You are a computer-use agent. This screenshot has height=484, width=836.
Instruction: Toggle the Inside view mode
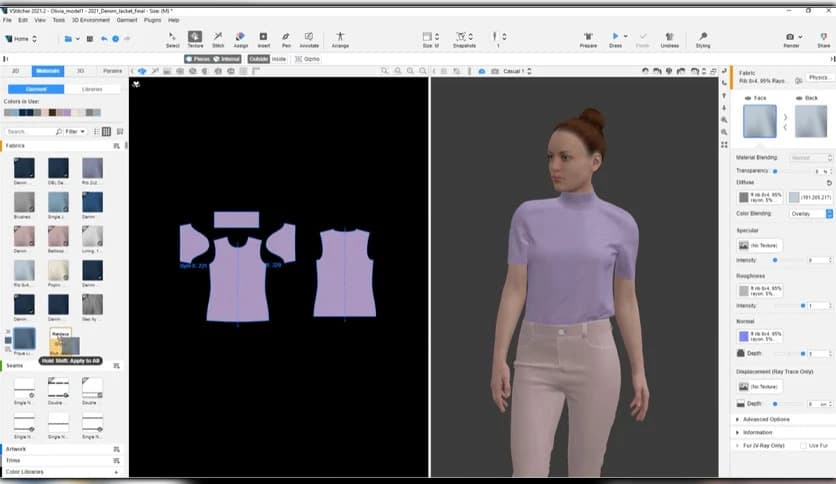click(x=278, y=59)
